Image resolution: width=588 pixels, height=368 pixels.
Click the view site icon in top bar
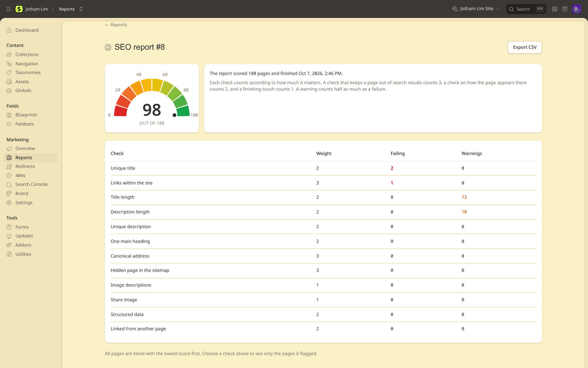point(565,9)
